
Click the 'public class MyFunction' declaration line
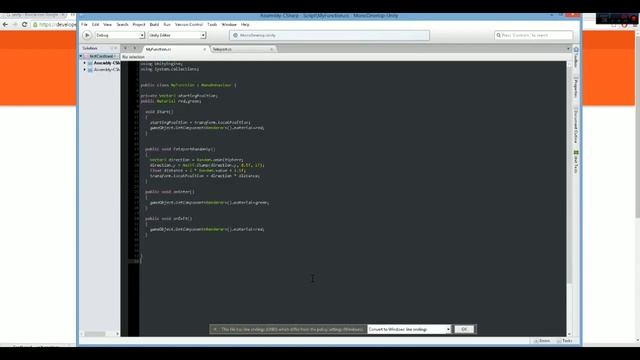pos(188,85)
